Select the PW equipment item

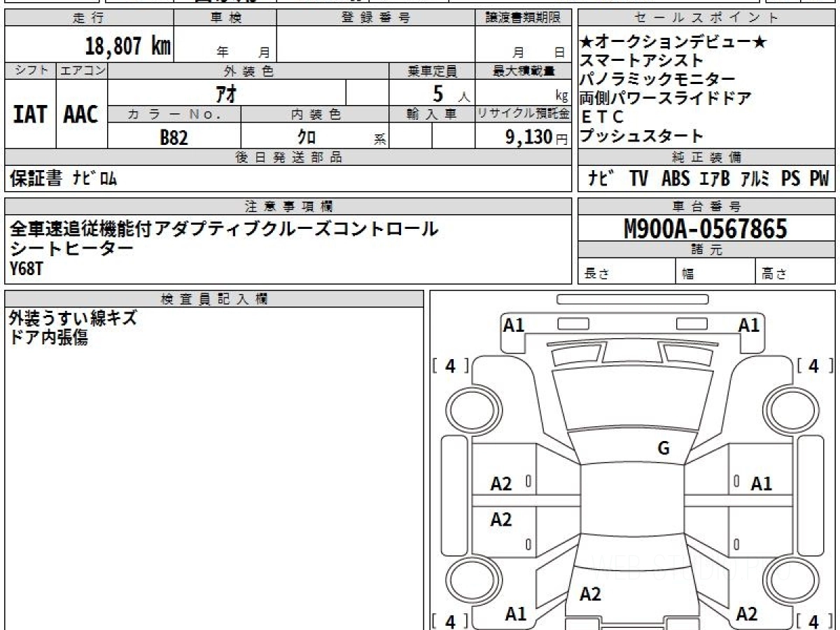(x=819, y=178)
